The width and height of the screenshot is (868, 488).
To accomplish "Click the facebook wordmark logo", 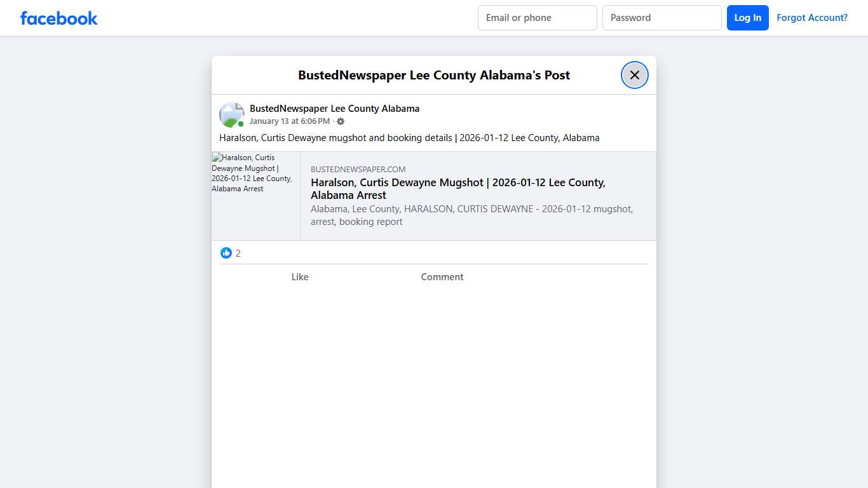I will tap(58, 18).
